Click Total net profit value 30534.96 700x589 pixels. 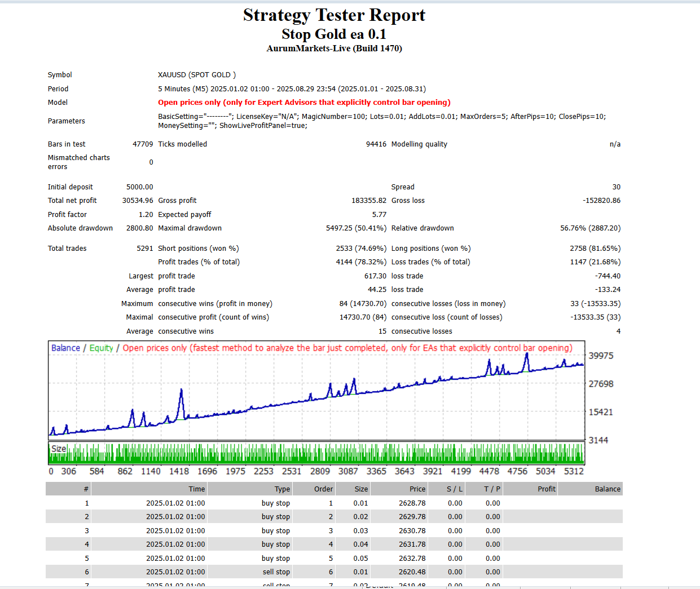tap(138, 201)
